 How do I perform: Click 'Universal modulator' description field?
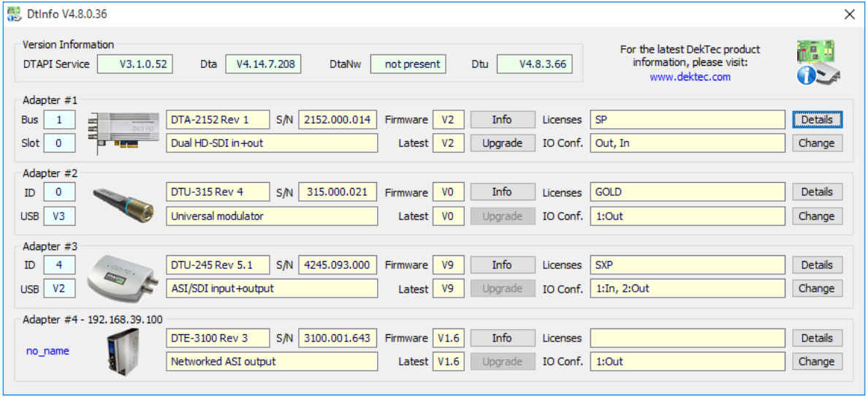(272, 216)
